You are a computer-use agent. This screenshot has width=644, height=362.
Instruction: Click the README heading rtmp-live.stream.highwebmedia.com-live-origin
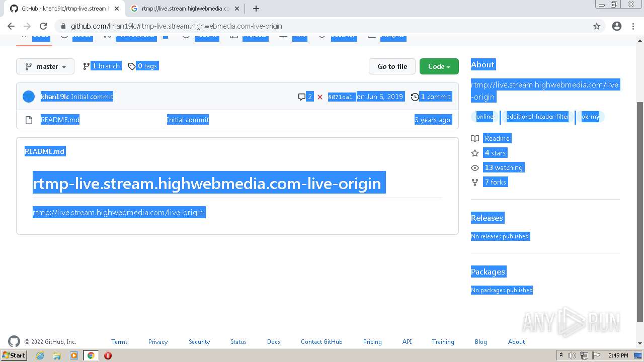pos(207,184)
